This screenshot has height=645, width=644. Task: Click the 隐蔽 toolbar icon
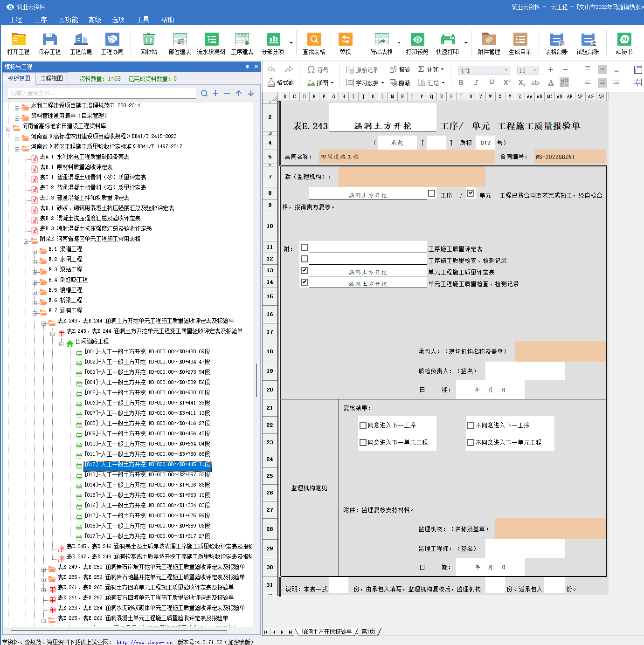[400, 82]
